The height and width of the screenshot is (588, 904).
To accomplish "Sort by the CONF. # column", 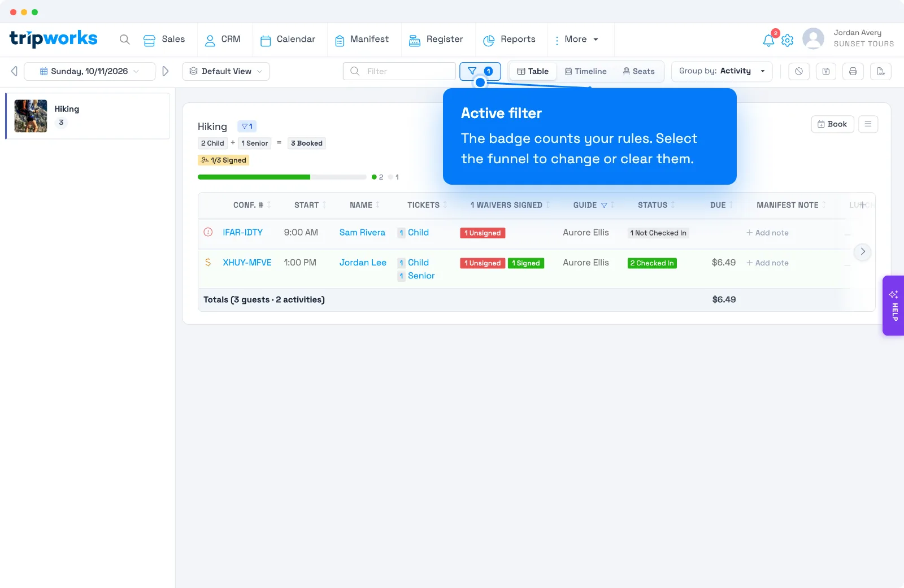I will [x=252, y=205].
